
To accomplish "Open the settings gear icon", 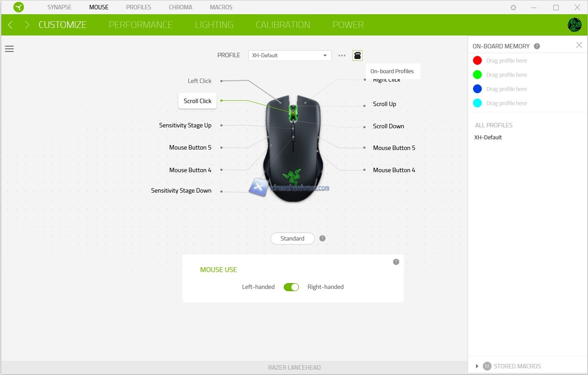I will coord(513,8).
